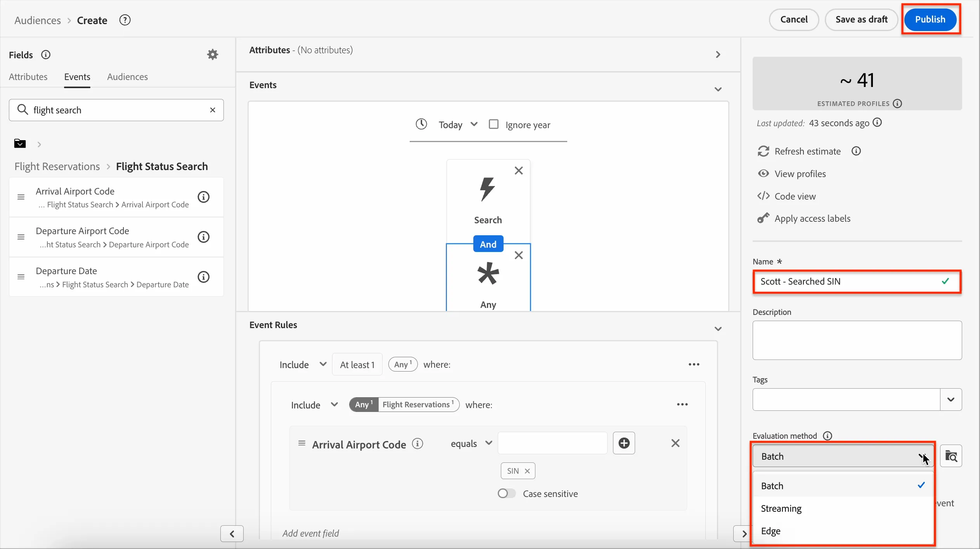This screenshot has width=980, height=549.
Task: Open the info icon next to Evaluation method
Action: click(x=828, y=436)
